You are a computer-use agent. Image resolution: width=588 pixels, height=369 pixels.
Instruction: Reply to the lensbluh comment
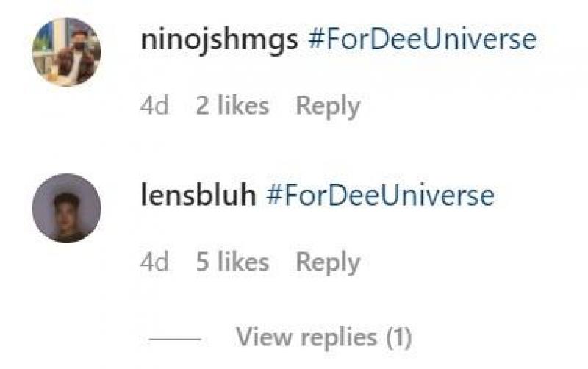point(328,262)
